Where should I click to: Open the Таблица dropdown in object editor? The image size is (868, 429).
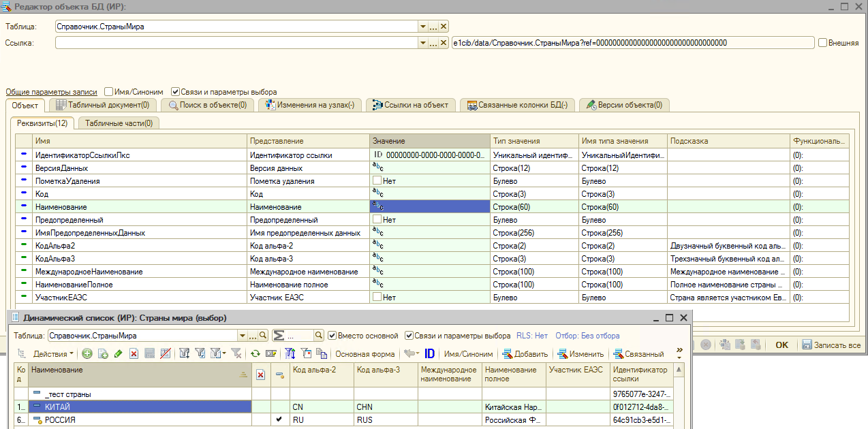[x=422, y=27]
